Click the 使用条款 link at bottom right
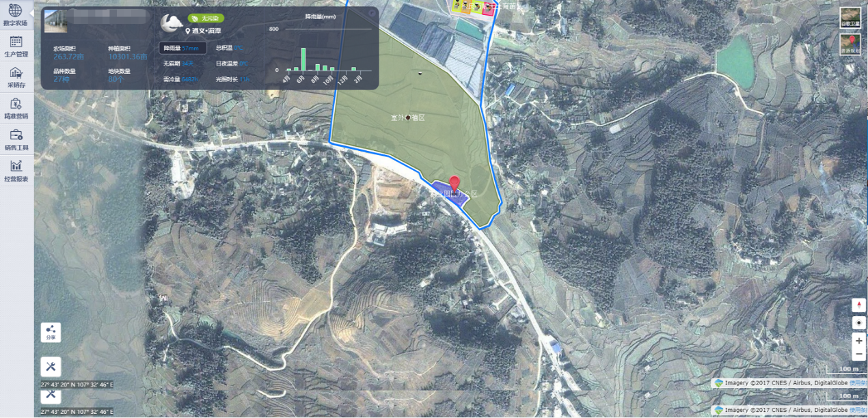 coord(858,383)
